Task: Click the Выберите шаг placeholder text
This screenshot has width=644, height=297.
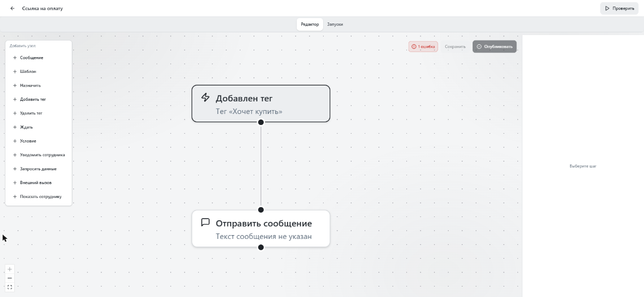Action: (x=583, y=167)
